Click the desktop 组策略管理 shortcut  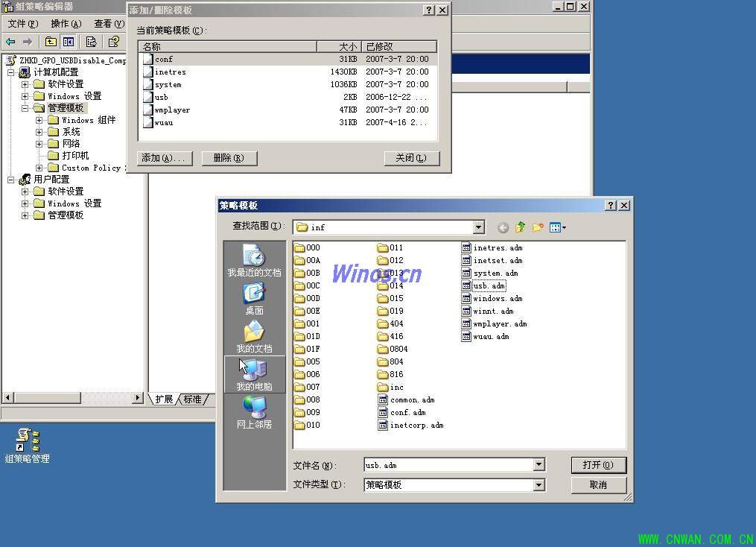pyautogui.click(x=28, y=445)
